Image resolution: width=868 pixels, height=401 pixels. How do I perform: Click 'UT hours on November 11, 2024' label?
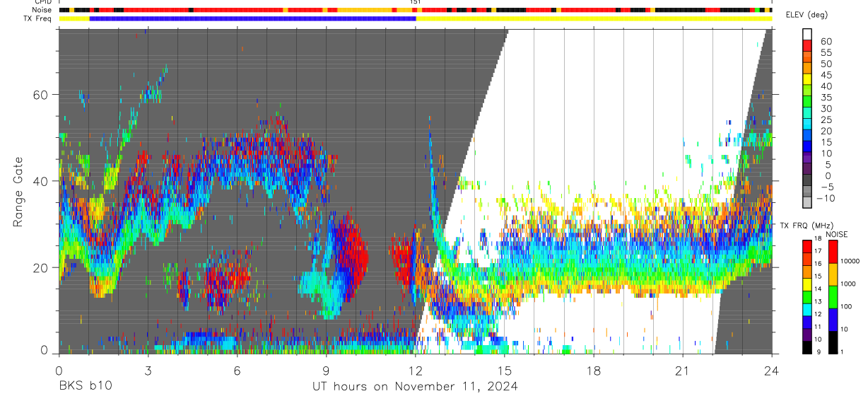pyautogui.click(x=415, y=386)
